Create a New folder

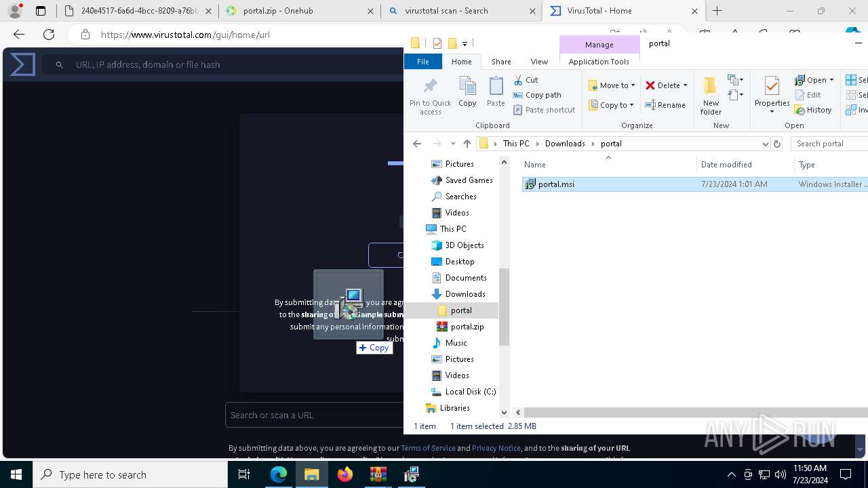coord(711,96)
